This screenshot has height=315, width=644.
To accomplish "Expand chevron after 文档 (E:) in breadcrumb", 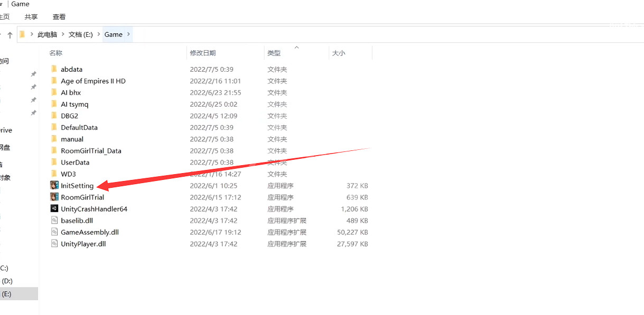I will click(x=98, y=35).
